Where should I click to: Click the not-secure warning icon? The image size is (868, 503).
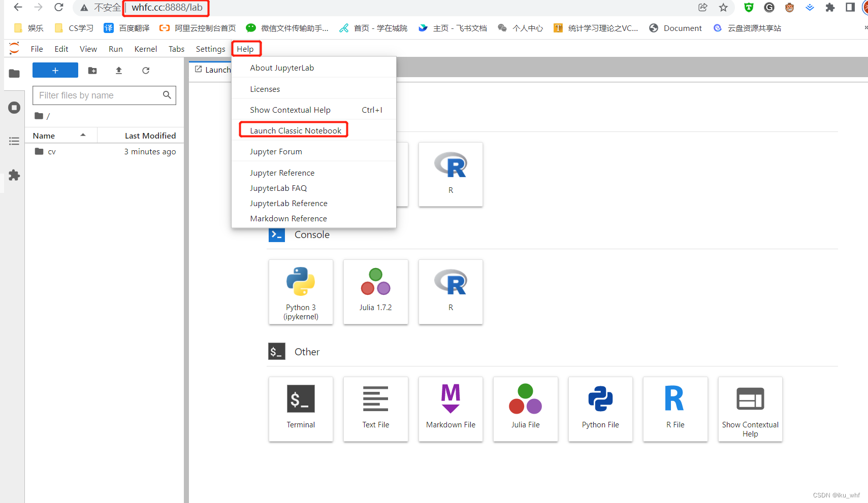click(84, 8)
